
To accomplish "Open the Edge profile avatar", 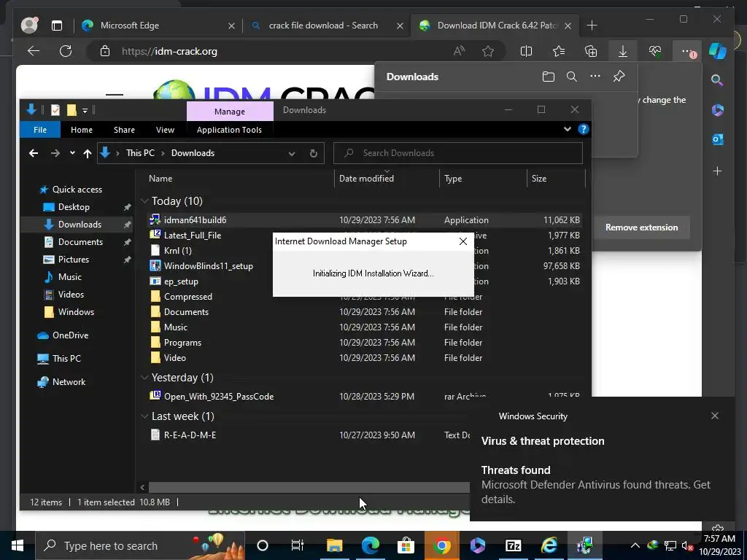I will (x=29, y=25).
